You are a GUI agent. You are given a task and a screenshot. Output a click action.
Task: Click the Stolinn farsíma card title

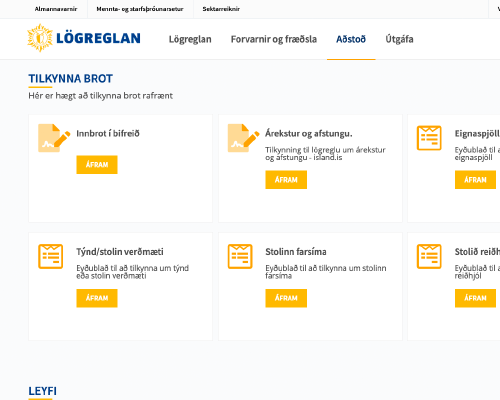(296, 252)
